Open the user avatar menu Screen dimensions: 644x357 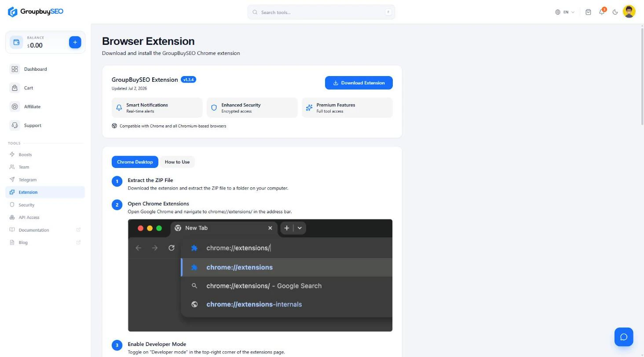[x=629, y=12]
